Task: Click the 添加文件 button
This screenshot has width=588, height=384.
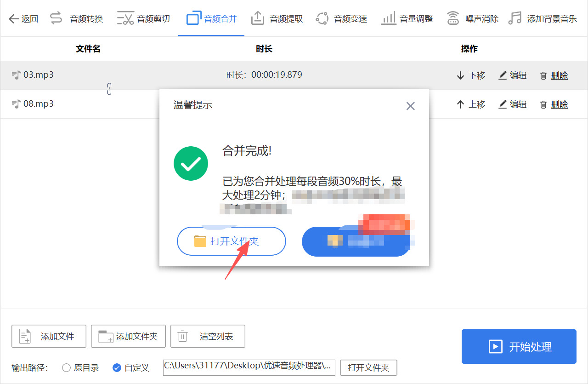Action: [49, 336]
